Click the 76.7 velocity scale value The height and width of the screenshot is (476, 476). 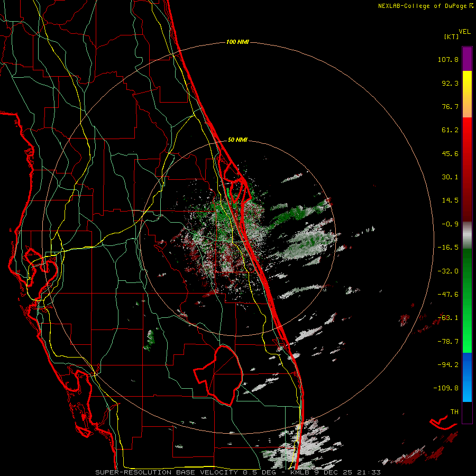click(450, 106)
